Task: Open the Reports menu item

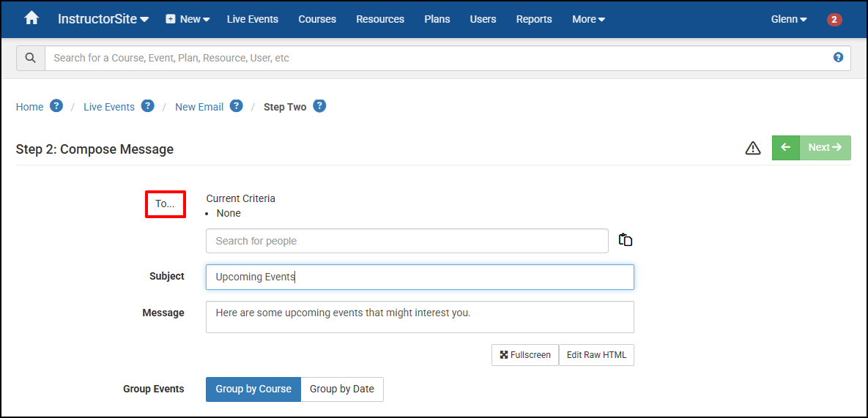Action: coord(534,19)
